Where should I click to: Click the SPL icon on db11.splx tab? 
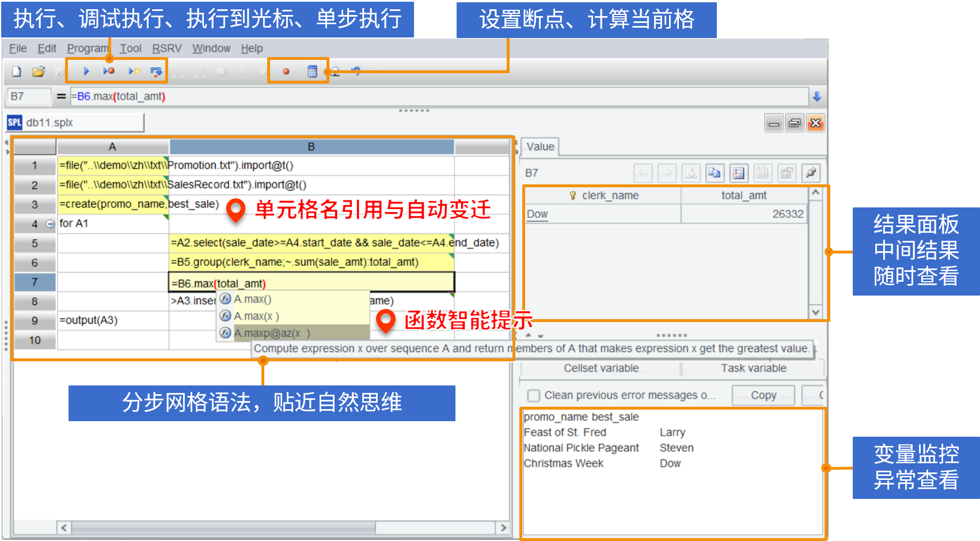click(14, 122)
